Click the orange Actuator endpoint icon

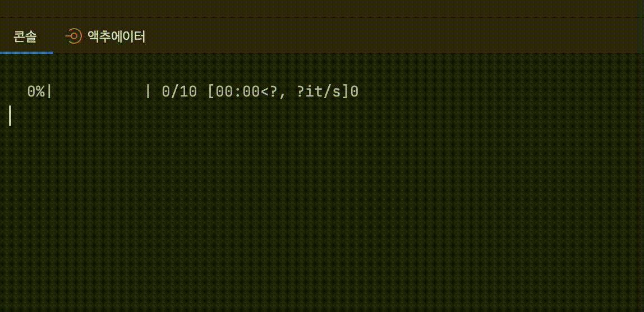point(73,36)
